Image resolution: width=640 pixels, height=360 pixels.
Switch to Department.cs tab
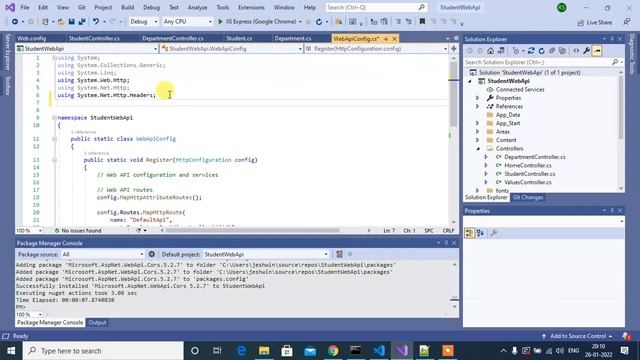pos(293,38)
